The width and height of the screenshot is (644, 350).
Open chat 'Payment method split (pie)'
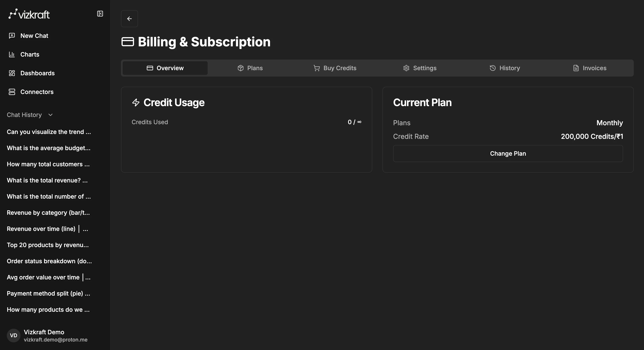point(48,293)
